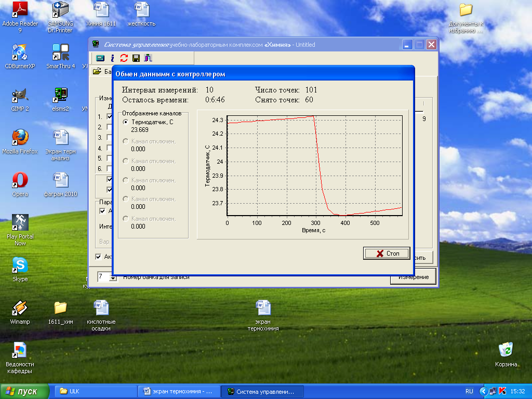
Task: Open the 'Химия 1611' document icon
Action: click(101, 14)
